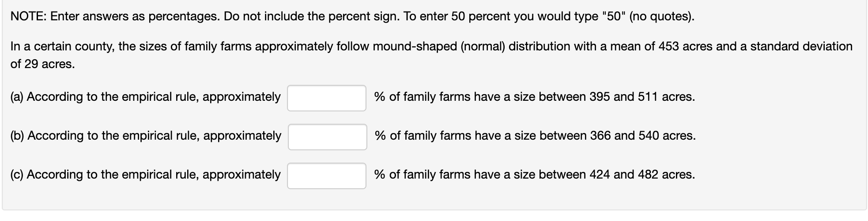Click the "(c) According to the empirical rule" label
Screen dimensions: 868x221
145,175
